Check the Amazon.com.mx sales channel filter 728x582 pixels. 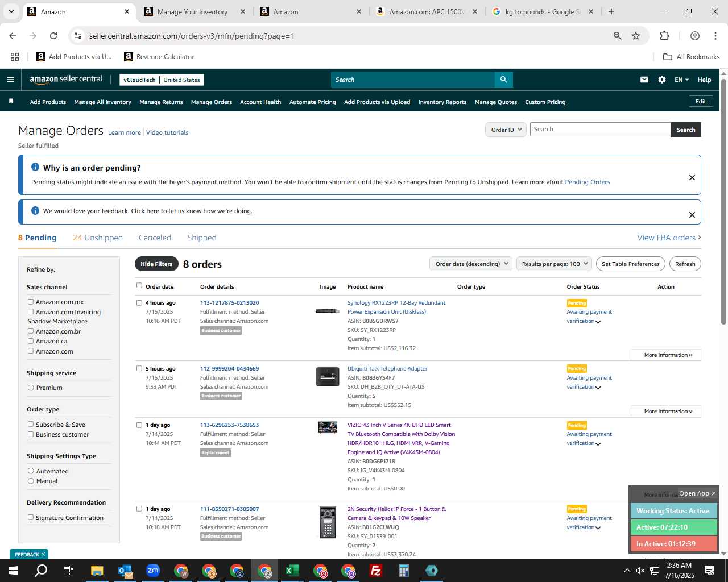31,302
